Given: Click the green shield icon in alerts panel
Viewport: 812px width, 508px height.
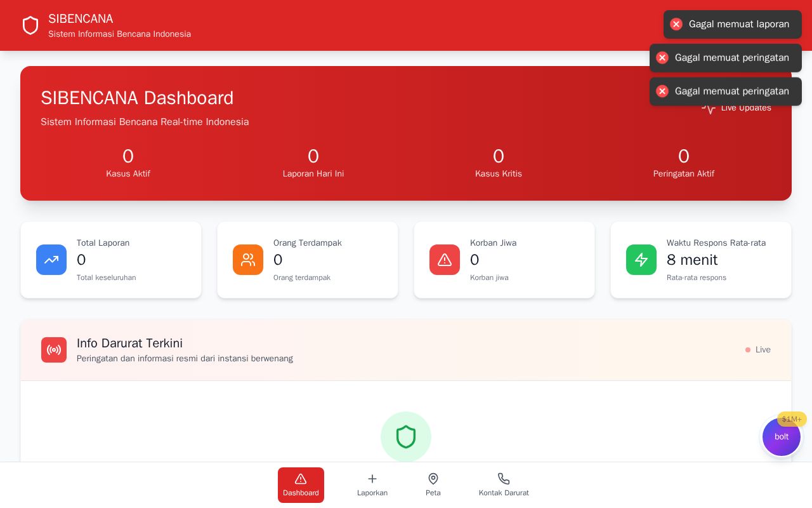Looking at the screenshot, I should pos(406,437).
